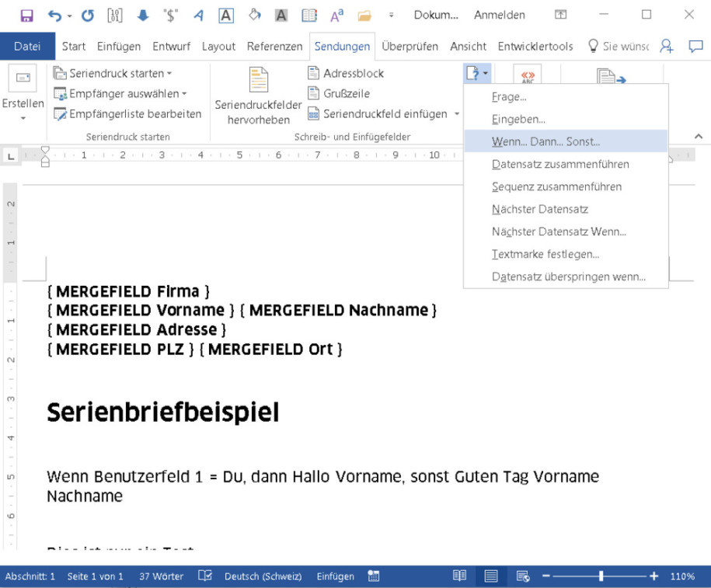
Task: Click the Tell Me lightbulb search box
Action: [619, 47]
